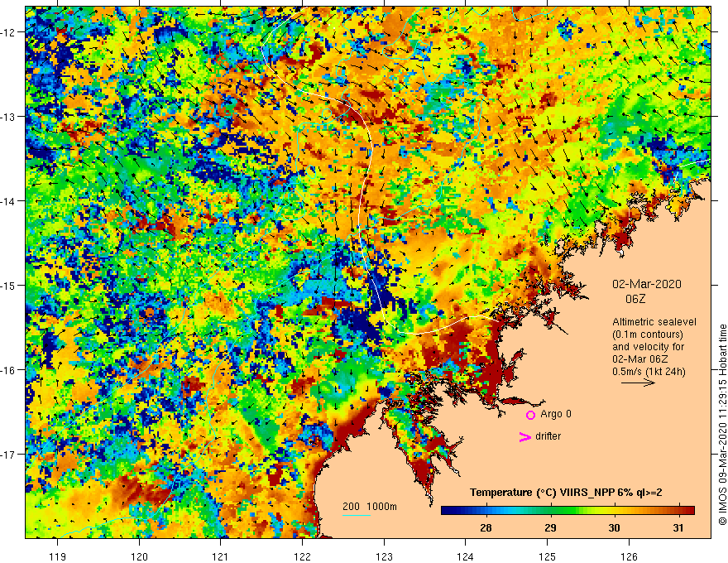Click the 'and velocity for' text line

(x=648, y=347)
